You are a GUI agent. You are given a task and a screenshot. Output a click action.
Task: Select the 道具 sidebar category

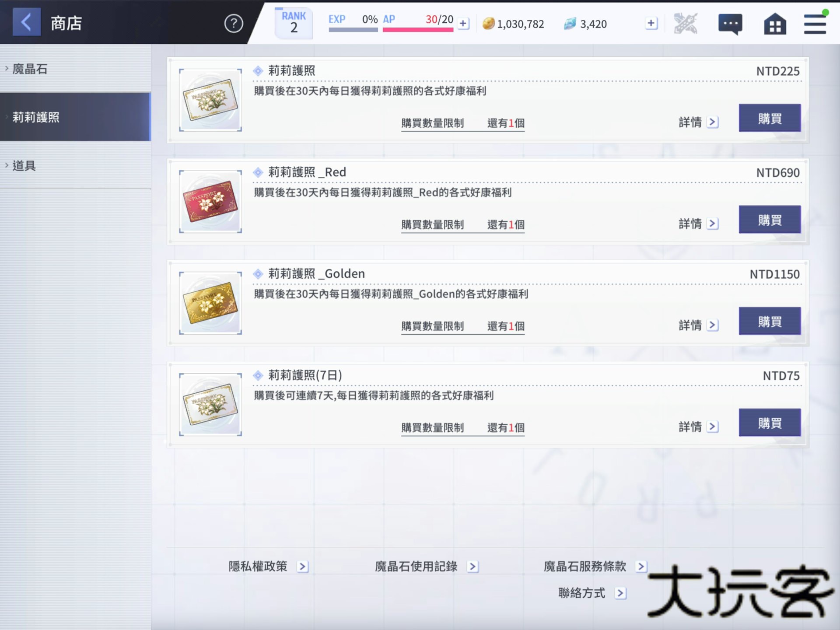[74, 165]
